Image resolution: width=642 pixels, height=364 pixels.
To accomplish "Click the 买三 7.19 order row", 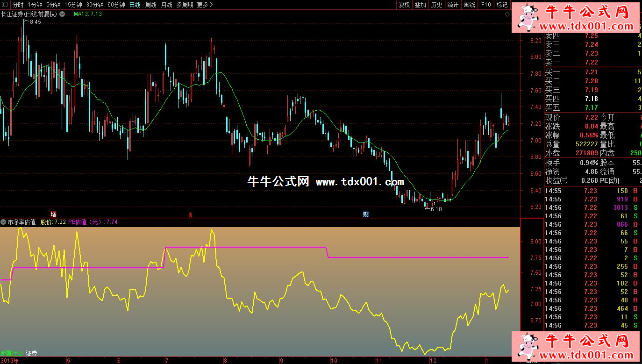I will [x=593, y=90].
